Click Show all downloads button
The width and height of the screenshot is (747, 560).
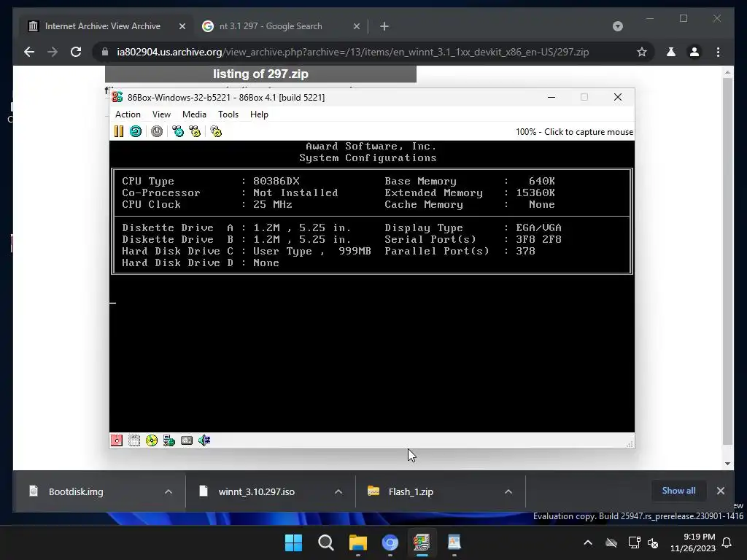678,491
